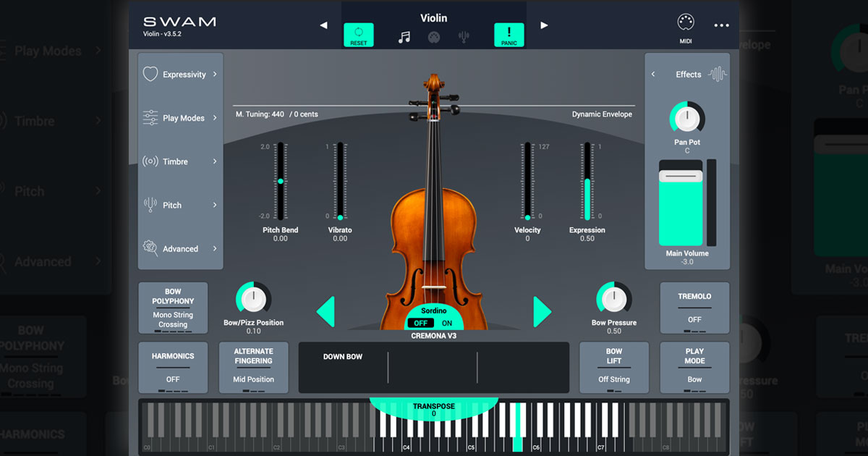868x456 pixels.
Task: Go to previous instrument with left arrow
Action: click(x=323, y=25)
